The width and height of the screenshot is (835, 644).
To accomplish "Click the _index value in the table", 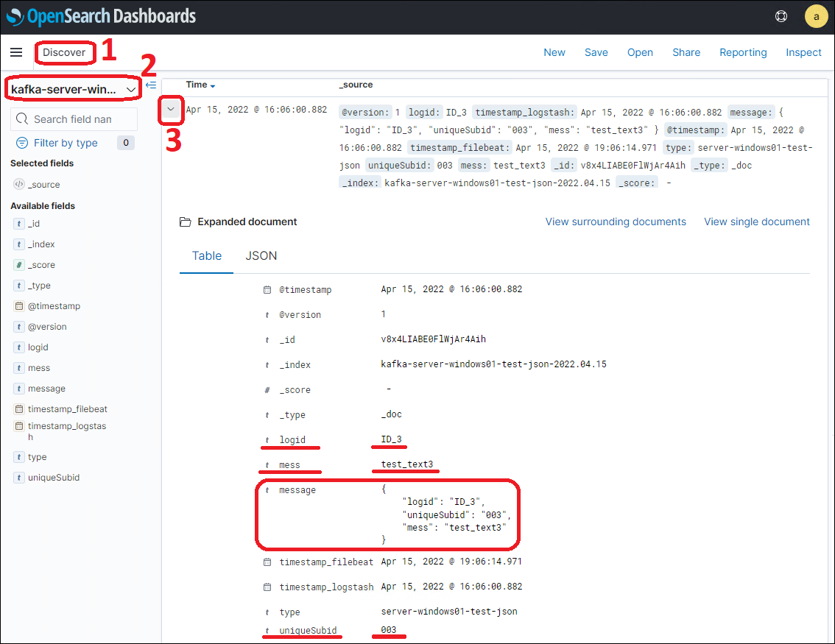I will pos(493,364).
